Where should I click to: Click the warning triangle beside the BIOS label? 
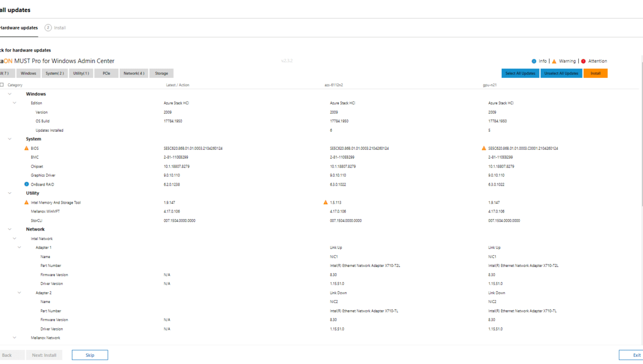coord(27,148)
